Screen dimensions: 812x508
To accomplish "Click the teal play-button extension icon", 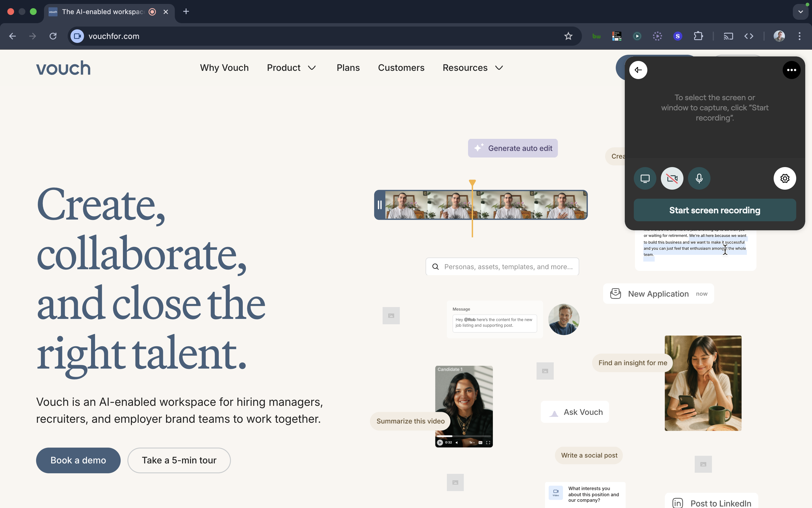I will 637,36.
